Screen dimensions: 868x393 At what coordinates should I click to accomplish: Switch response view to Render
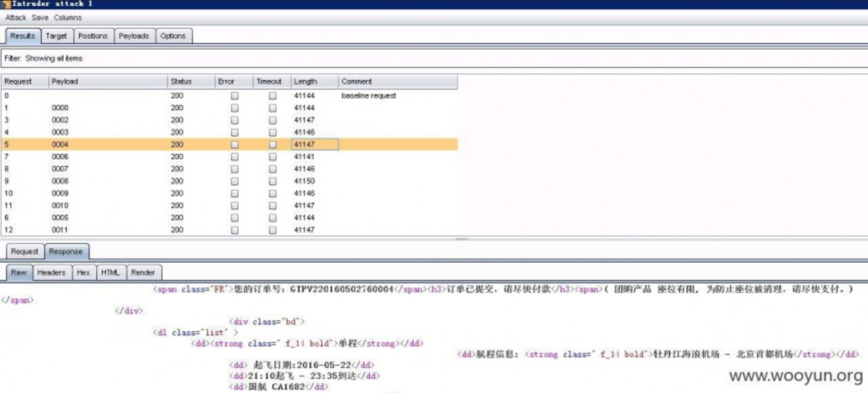(143, 273)
